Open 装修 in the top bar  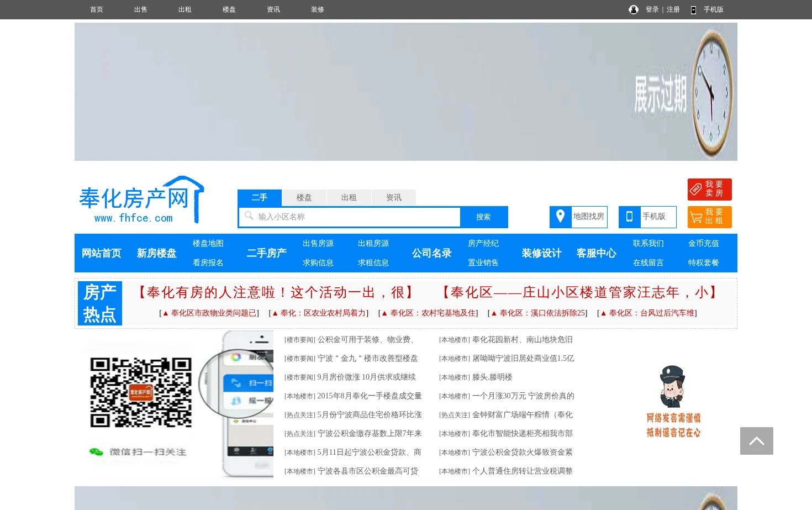point(318,9)
